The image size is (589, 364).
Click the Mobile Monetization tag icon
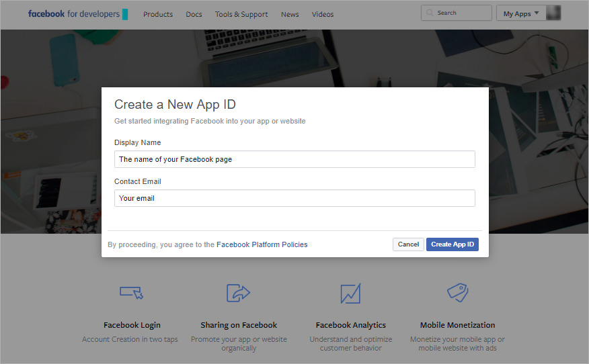(457, 292)
